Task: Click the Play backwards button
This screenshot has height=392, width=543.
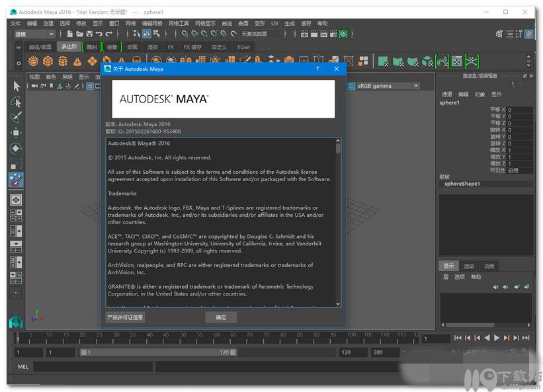Action: pos(487,338)
